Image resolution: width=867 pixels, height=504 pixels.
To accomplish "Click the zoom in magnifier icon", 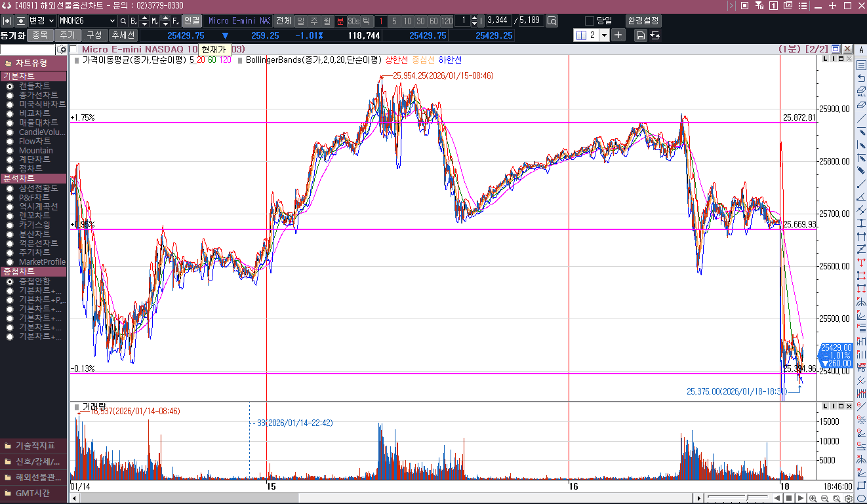I will click(813, 498).
